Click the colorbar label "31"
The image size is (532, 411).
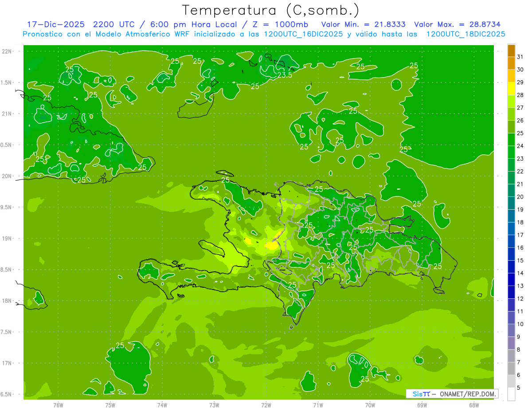tap(520, 57)
